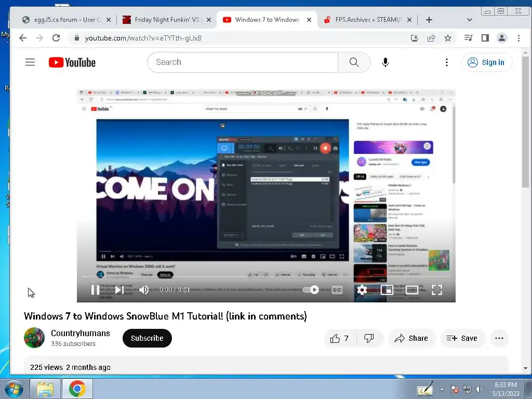Image resolution: width=532 pixels, height=399 pixels.
Task: Go to YouTube home via the logo
Action: (x=72, y=62)
